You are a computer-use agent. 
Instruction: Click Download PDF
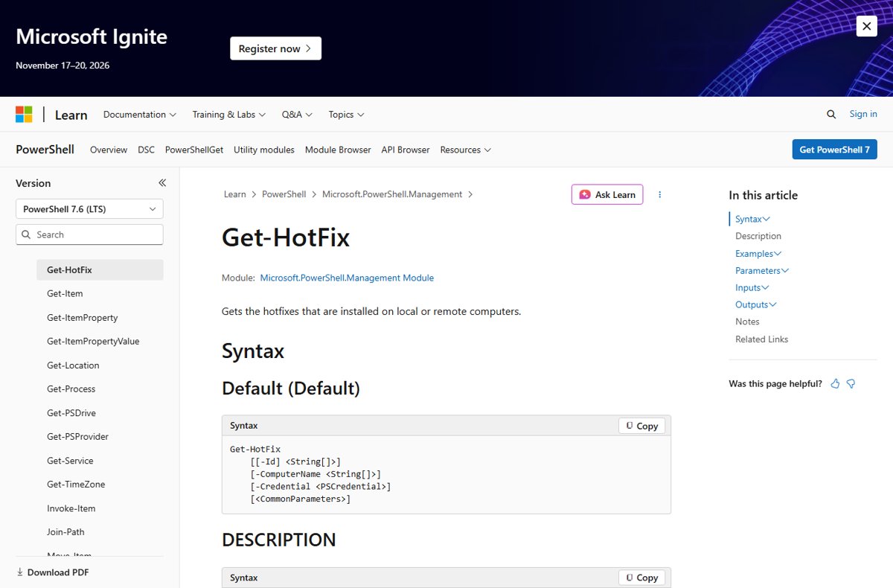click(52, 572)
